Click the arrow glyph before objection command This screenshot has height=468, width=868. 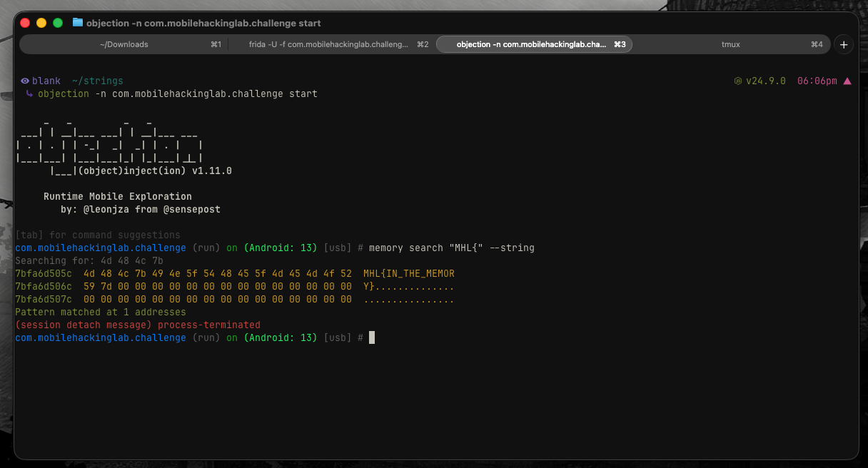[29, 94]
